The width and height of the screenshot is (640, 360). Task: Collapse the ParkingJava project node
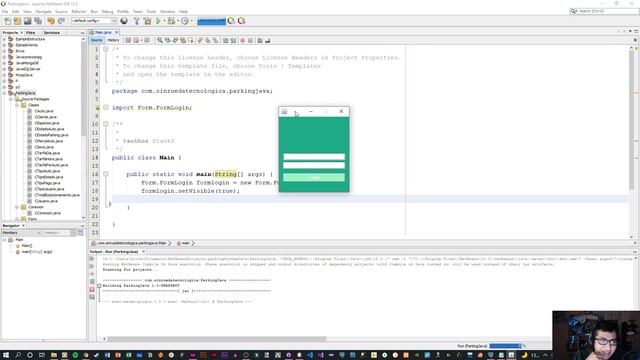(4, 93)
